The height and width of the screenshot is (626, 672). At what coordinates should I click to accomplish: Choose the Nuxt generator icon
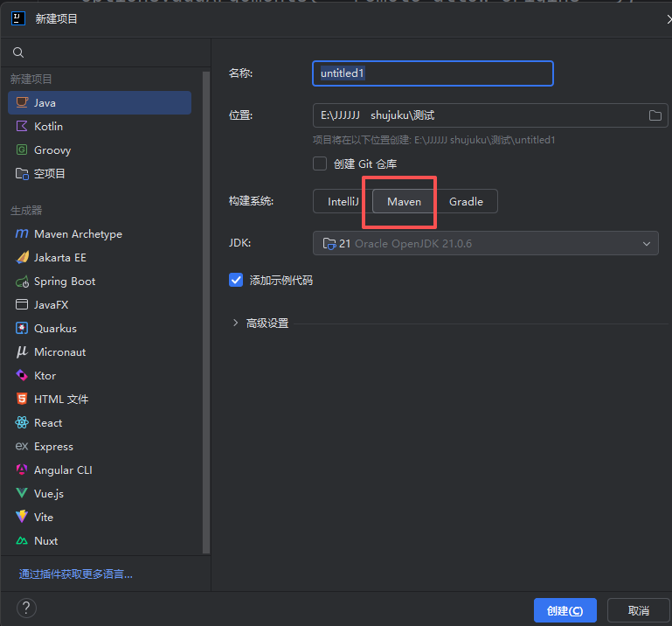coord(22,540)
